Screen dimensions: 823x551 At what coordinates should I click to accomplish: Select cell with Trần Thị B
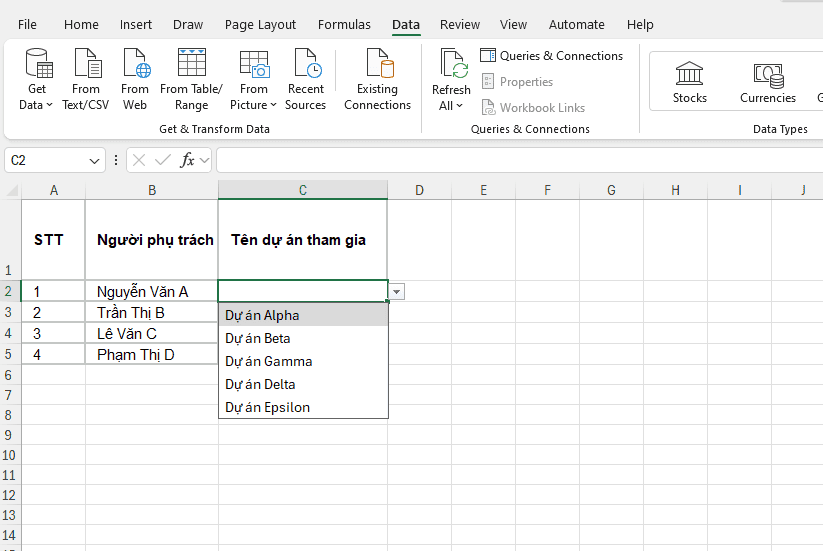152,312
